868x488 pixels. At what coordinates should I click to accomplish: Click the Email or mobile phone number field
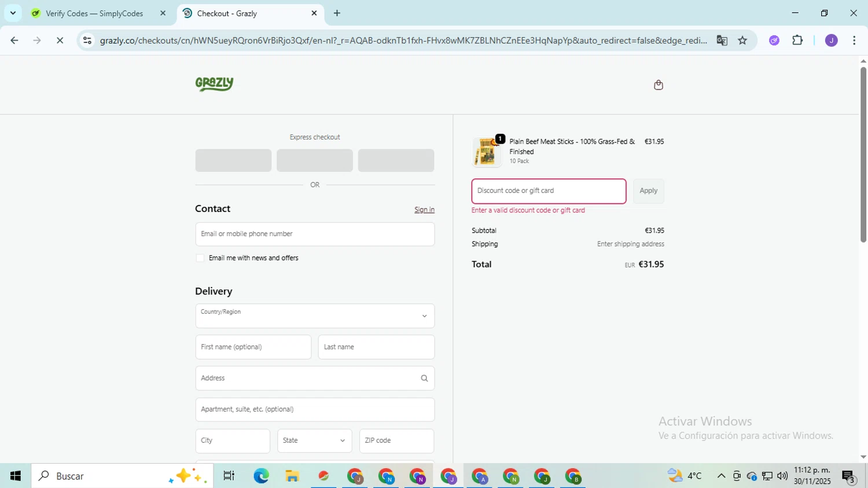point(315,234)
